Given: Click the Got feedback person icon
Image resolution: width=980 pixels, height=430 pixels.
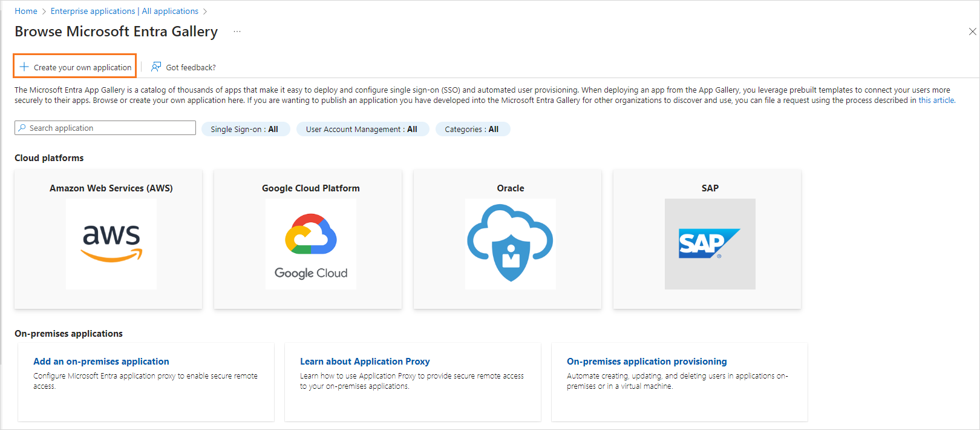Looking at the screenshot, I should pyautogui.click(x=156, y=67).
